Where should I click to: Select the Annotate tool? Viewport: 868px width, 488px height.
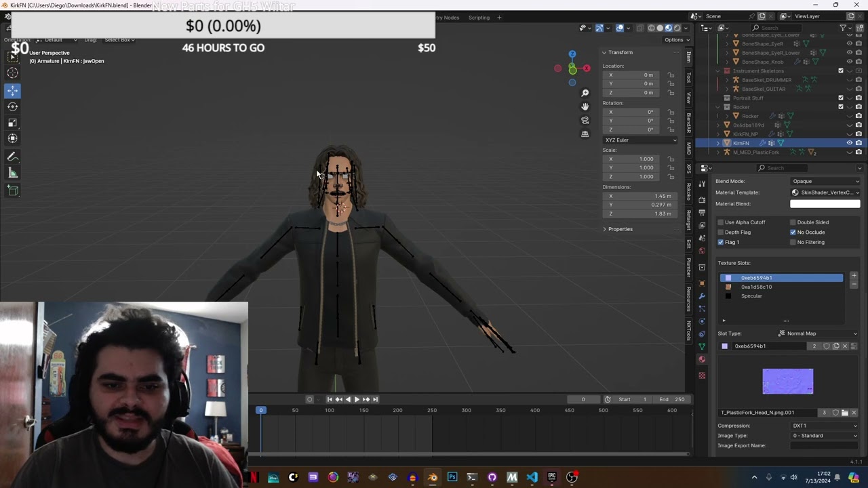13,157
